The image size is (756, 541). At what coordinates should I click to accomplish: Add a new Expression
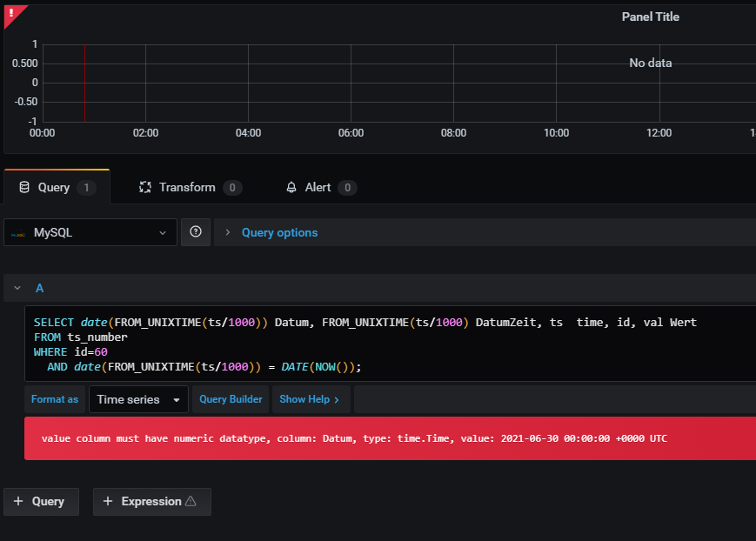(152, 502)
